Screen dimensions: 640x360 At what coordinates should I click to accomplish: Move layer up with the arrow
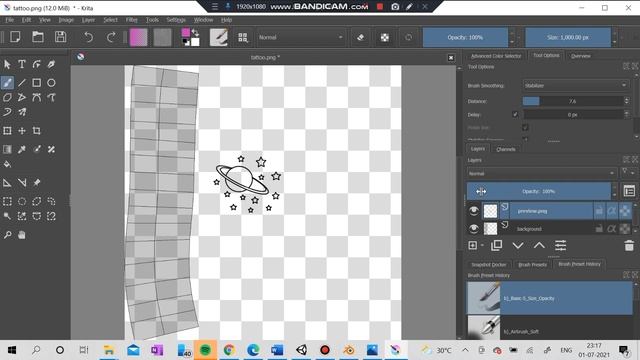click(539, 245)
